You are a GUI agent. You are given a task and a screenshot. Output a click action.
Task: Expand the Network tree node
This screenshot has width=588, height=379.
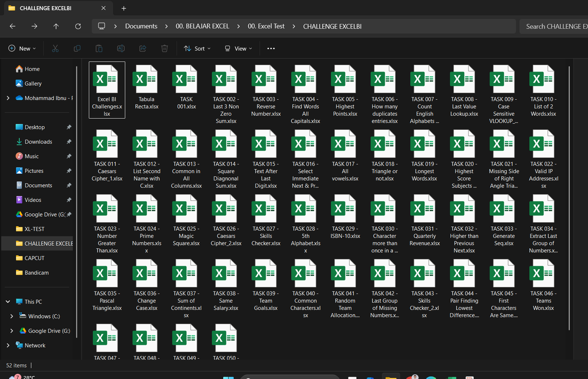8,345
